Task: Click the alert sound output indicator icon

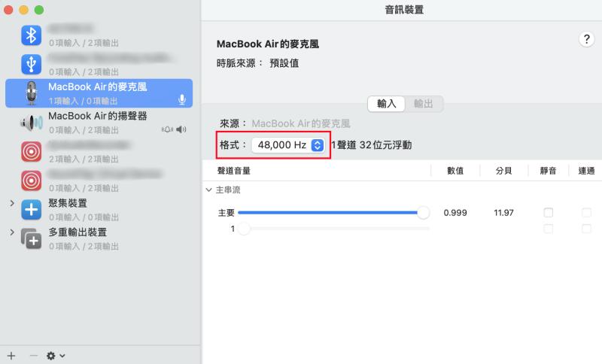Action: 167,129
